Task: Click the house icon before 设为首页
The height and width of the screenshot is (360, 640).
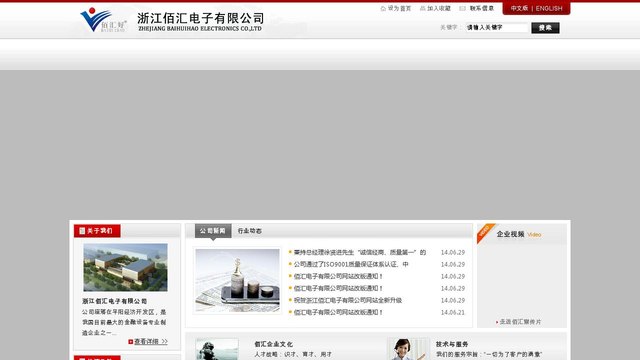Action: (x=383, y=9)
